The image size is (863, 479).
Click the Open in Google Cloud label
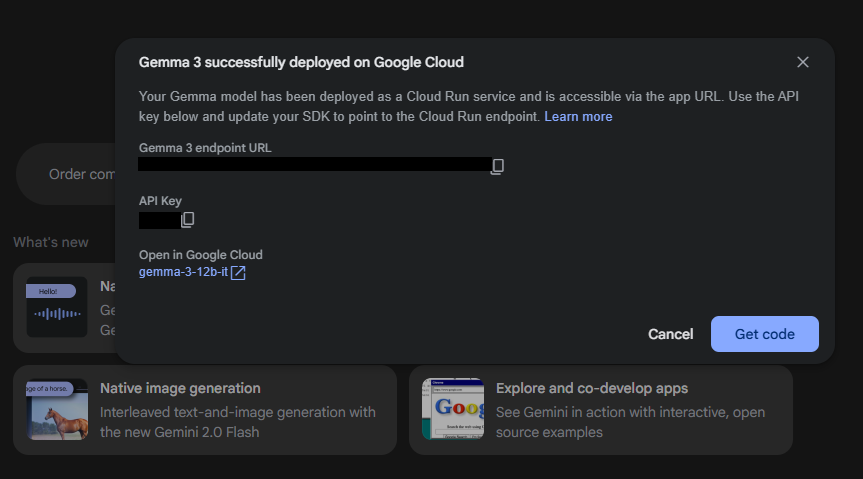200,255
